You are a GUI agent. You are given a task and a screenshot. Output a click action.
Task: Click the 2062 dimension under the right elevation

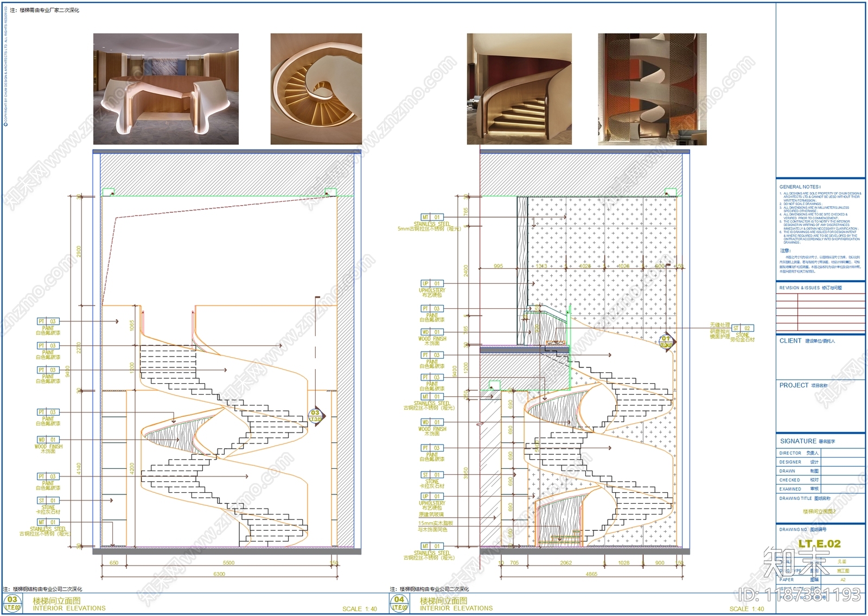566,563
